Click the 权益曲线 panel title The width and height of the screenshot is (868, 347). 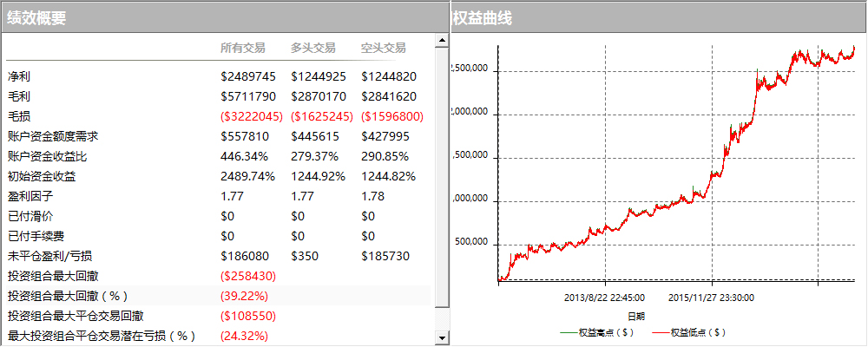pyautogui.click(x=483, y=17)
